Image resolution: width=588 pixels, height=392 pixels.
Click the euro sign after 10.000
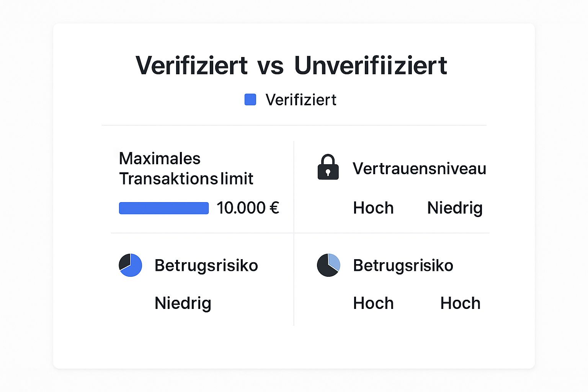point(274,208)
